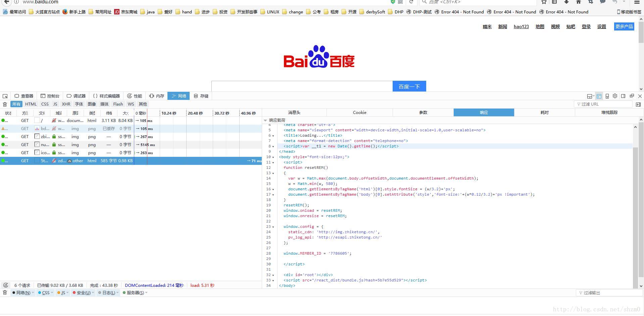Open the 新闻 news link
The height and width of the screenshot is (316, 644).
point(502,26)
